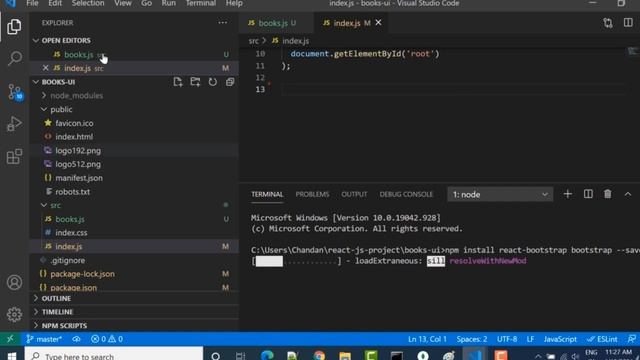Switch to the DEBUG CONSOLE tab
Screen dimensions: 640x360
pos(406,194)
